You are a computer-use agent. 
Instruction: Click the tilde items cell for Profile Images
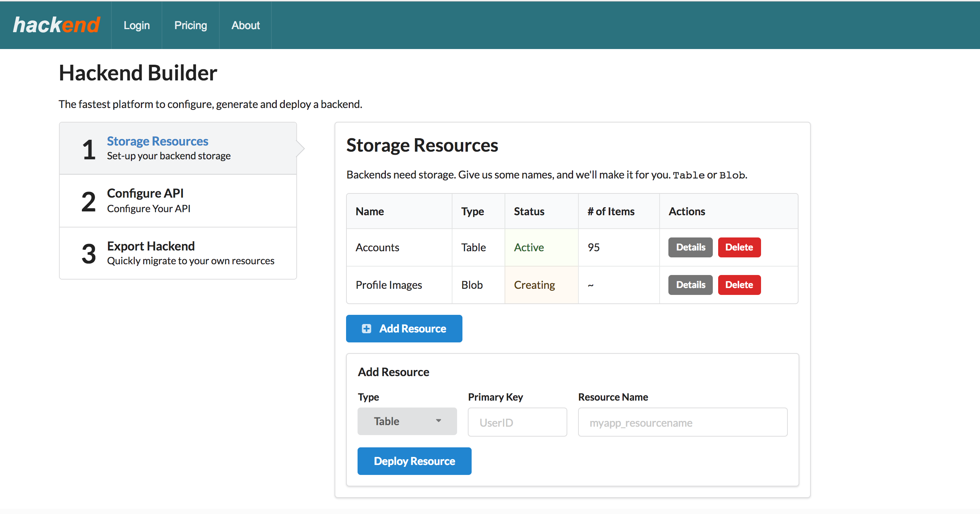point(619,285)
